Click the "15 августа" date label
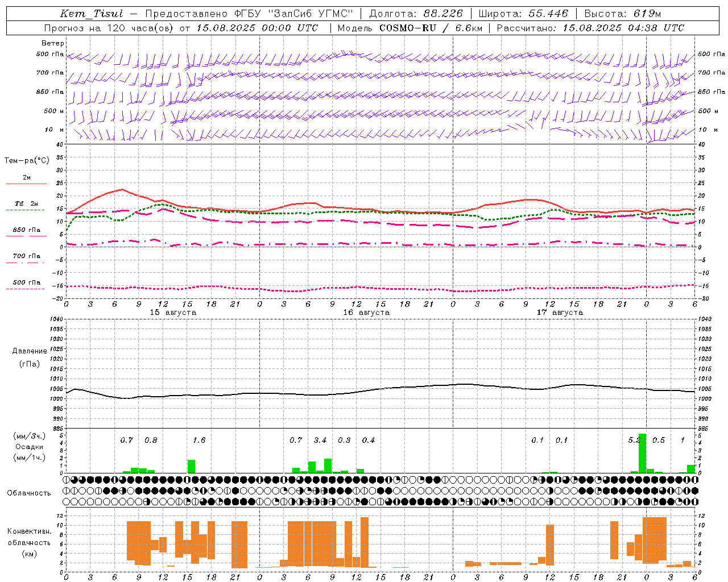Screen dimensions: 728x582 pos(173,313)
